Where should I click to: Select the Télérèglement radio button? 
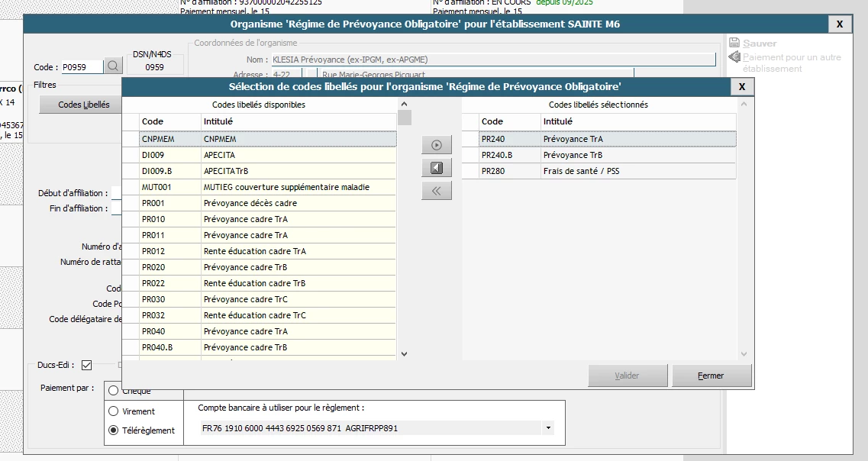(114, 430)
